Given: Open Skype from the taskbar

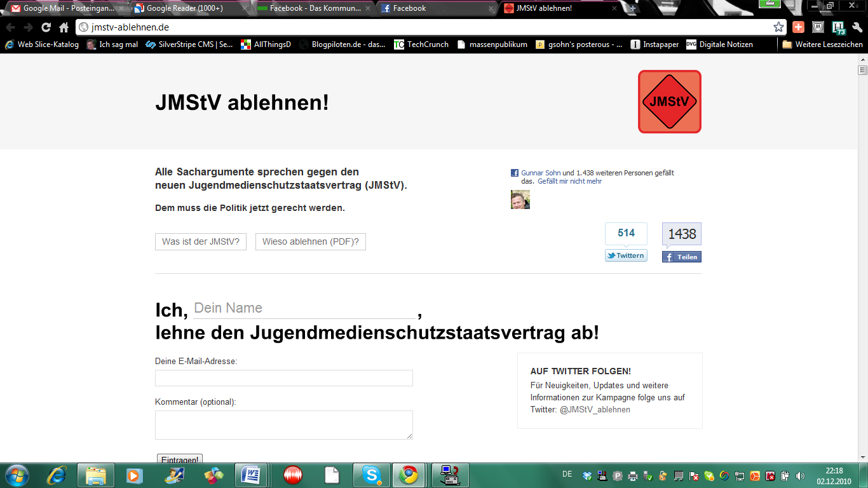Looking at the screenshot, I should [372, 475].
